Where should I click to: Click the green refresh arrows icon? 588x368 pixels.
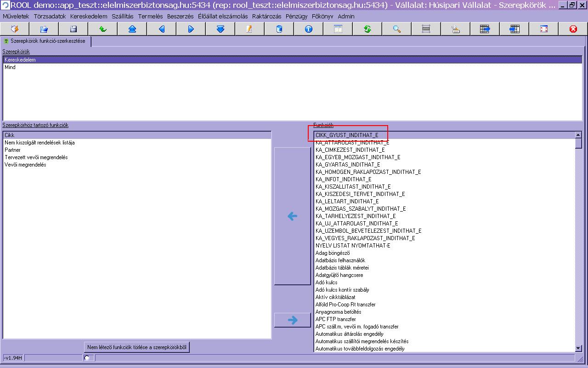tap(367, 29)
